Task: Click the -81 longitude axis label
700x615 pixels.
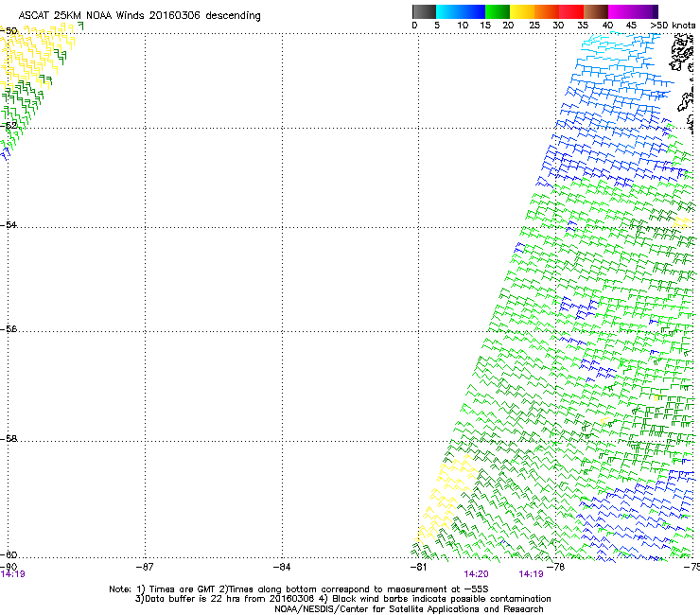Action: pyautogui.click(x=418, y=567)
